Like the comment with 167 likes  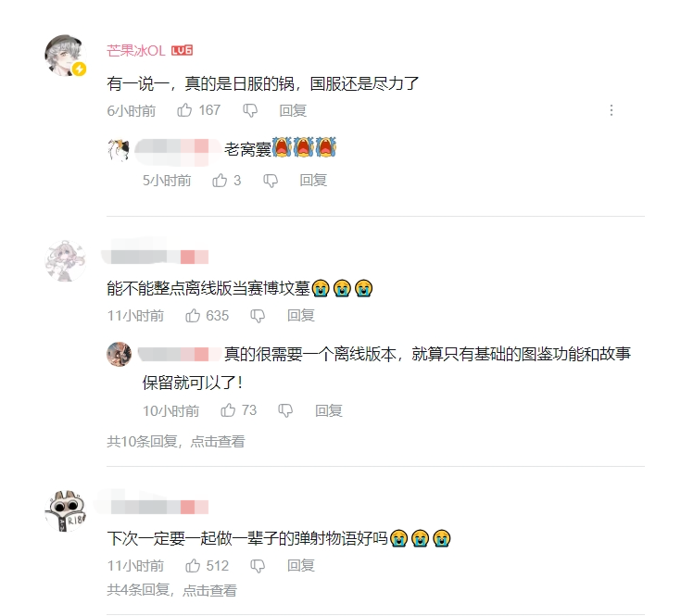(x=184, y=110)
